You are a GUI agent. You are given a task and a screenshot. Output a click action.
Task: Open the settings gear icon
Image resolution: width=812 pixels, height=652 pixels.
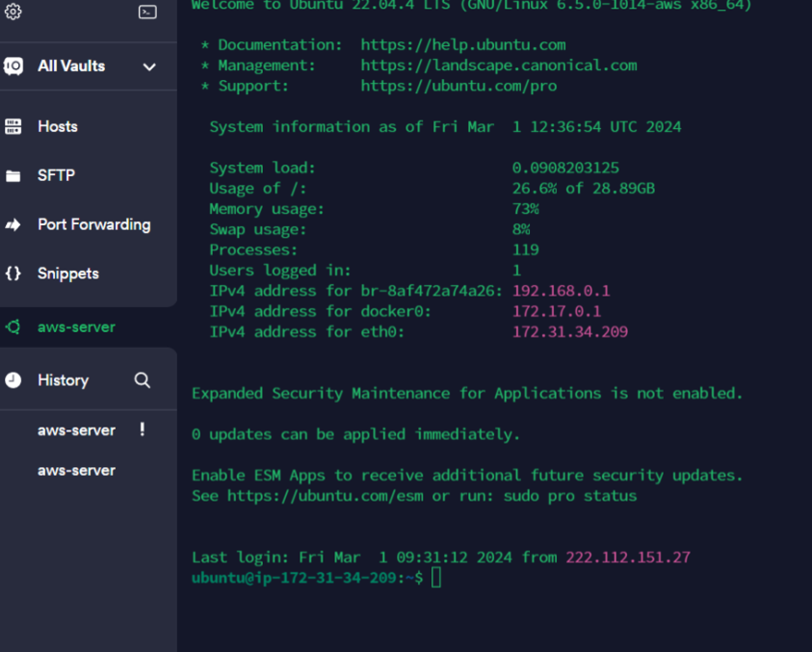13,13
